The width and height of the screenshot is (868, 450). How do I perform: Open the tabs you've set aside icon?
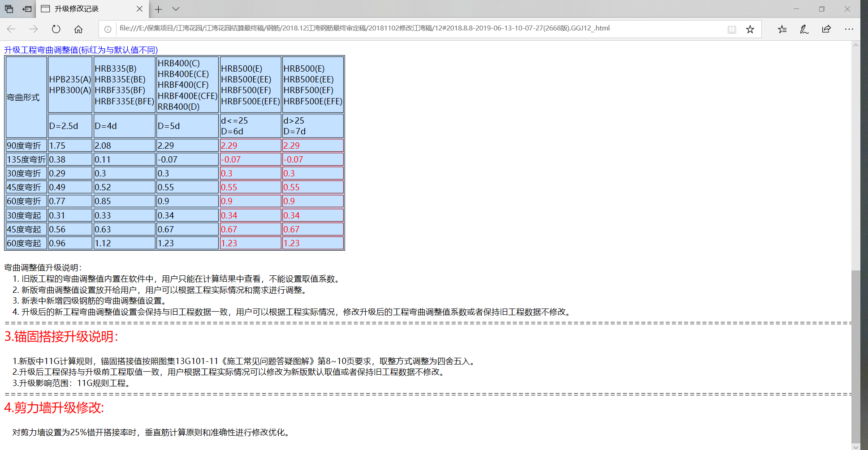point(9,9)
